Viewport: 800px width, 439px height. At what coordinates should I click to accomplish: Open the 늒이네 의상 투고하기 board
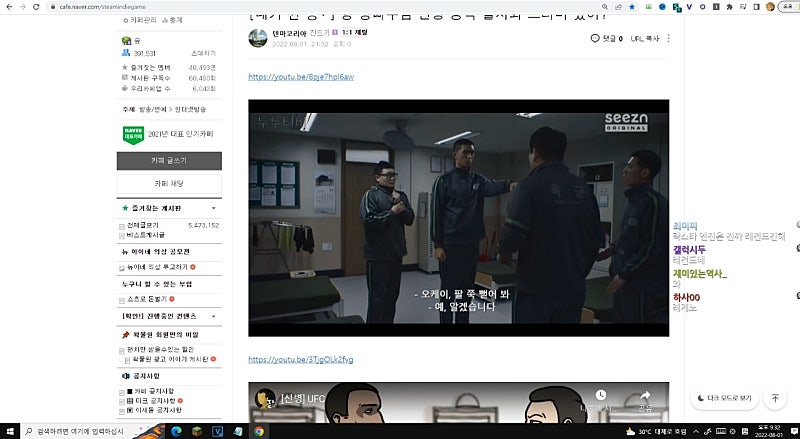click(x=157, y=267)
